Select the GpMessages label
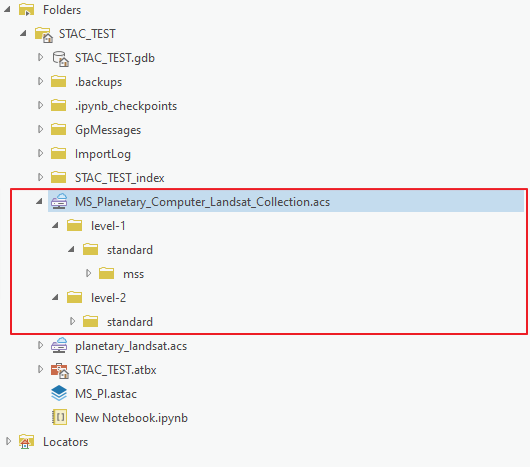This screenshot has width=530, height=467. pos(108,130)
